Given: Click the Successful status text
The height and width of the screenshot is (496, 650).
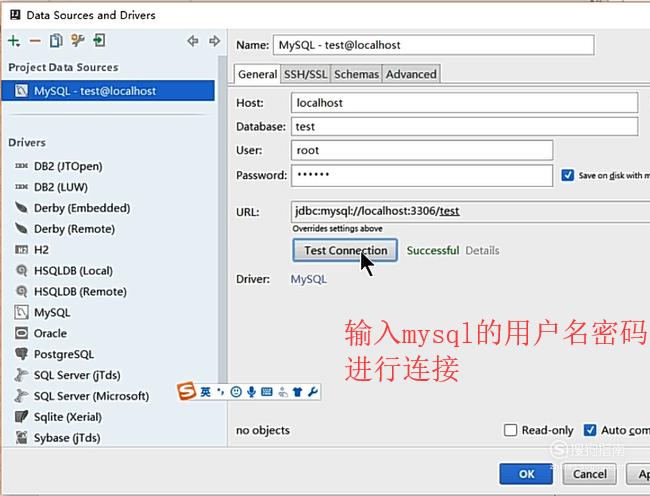Looking at the screenshot, I should point(433,251).
